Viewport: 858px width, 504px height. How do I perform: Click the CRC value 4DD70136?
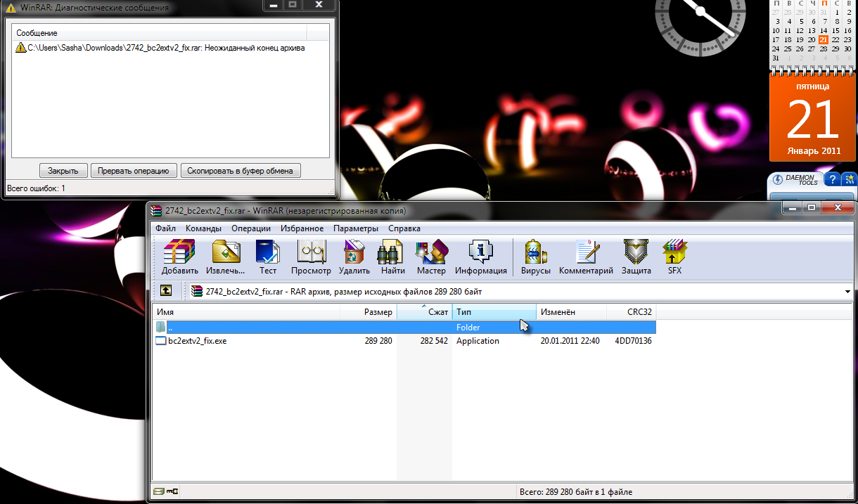(x=633, y=341)
